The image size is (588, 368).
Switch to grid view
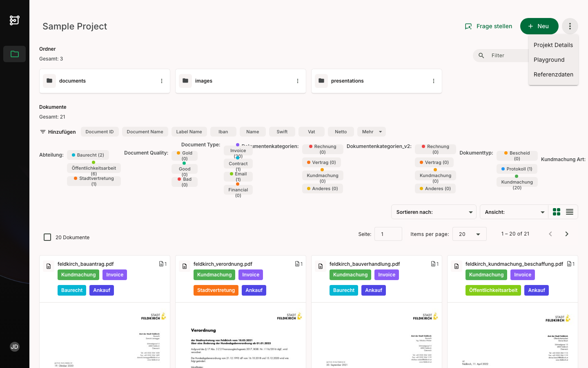coord(557,212)
